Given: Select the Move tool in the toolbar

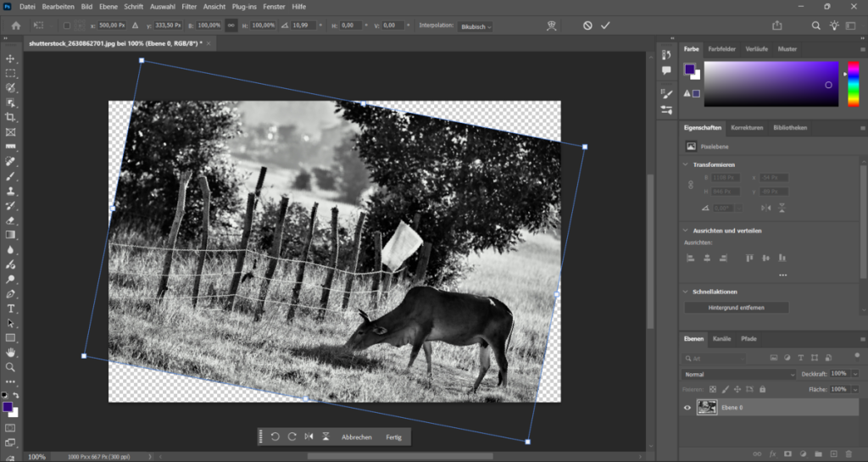Looking at the screenshot, I should (x=10, y=58).
